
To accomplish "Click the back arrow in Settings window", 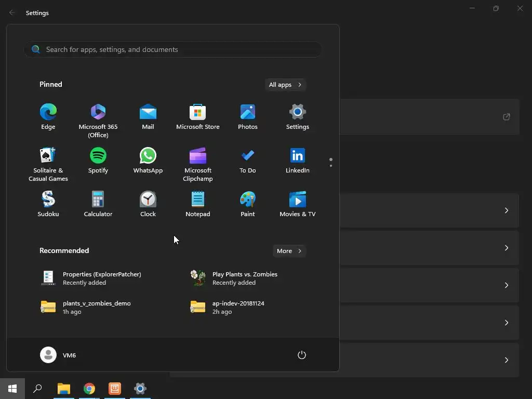I will [12, 12].
